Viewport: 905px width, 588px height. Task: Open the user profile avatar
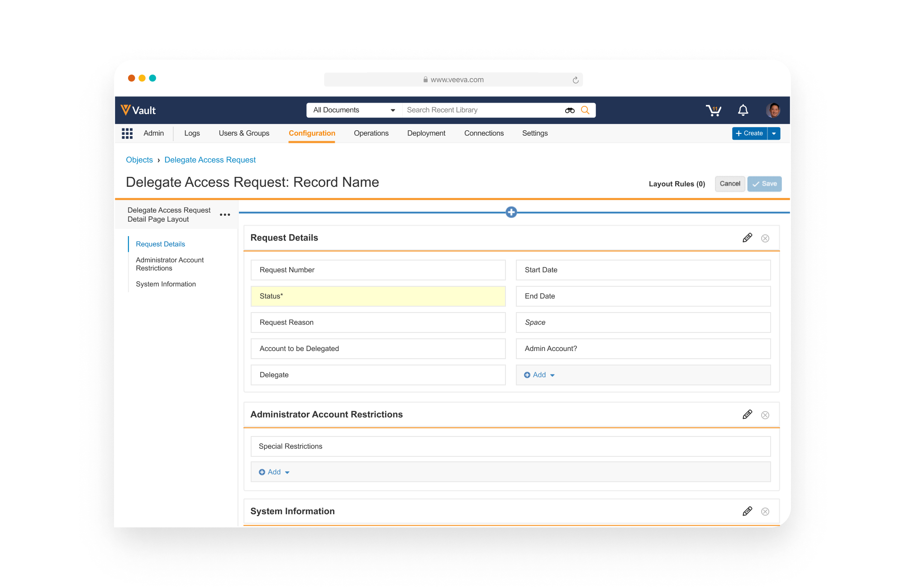(x=773, y=110)
